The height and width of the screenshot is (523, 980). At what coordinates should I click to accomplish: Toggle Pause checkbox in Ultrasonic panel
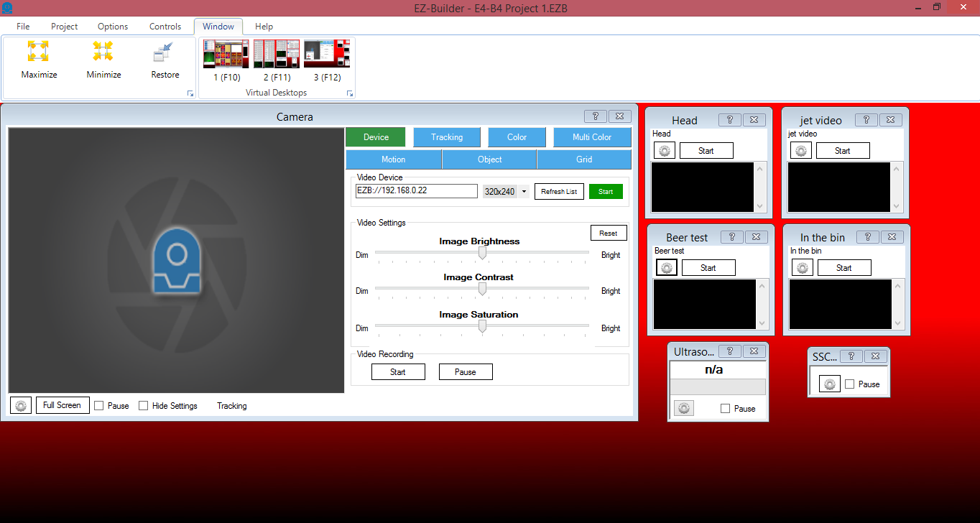(x=726, y=408)
